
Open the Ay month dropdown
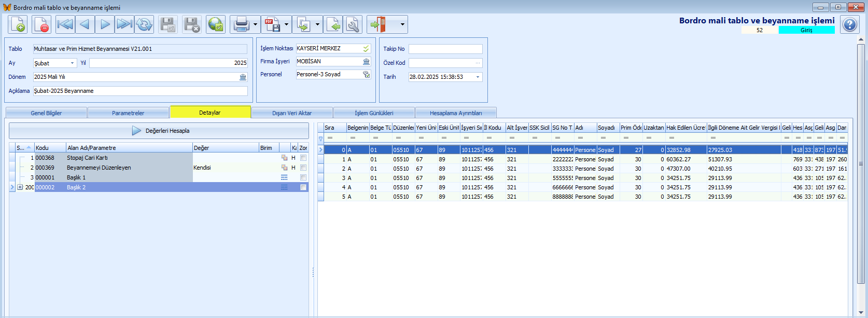point(72,63)
